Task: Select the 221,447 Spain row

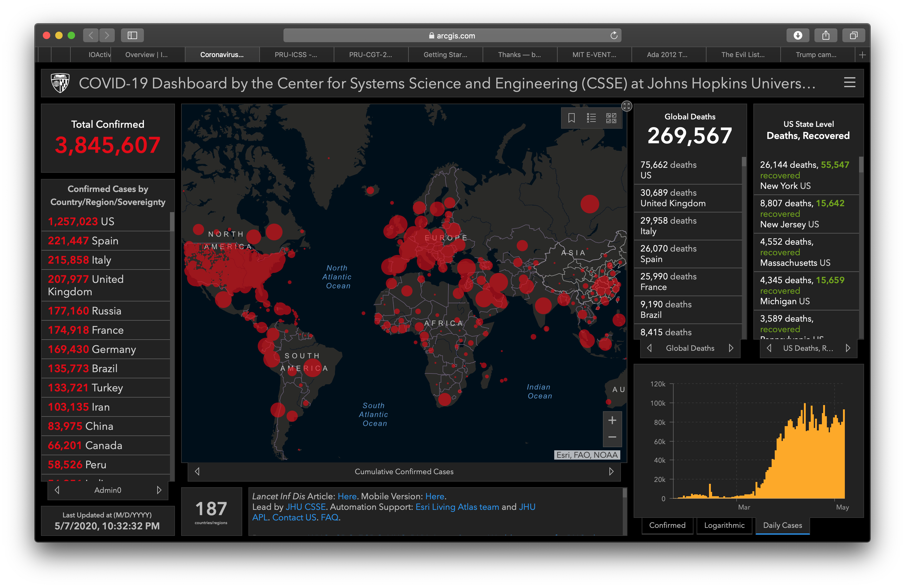Action: coord(105,241)
